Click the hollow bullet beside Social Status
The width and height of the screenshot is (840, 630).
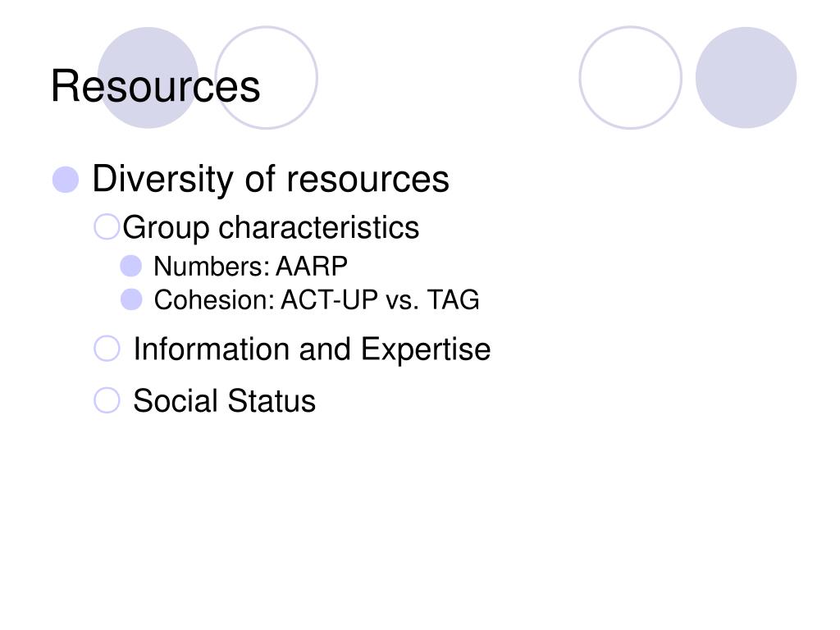coord(107,400)
